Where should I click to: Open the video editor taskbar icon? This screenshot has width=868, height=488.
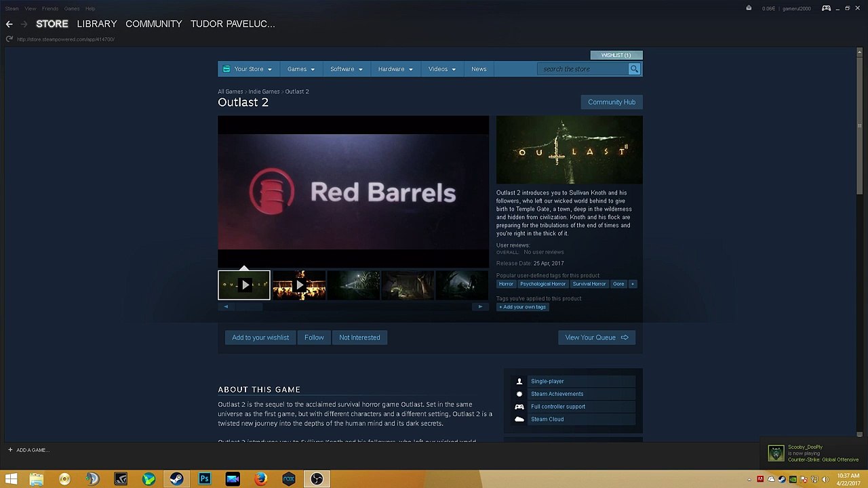click(x=233, y=479)
